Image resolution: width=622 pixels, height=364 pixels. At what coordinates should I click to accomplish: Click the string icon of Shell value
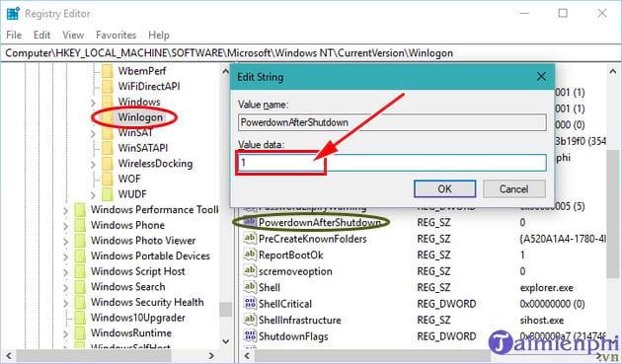pos(250,287)
